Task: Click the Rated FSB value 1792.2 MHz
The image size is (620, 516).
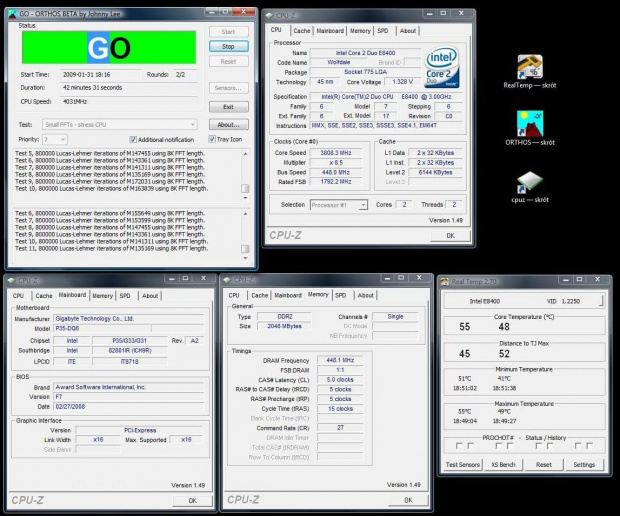Action: pos(335,181)
